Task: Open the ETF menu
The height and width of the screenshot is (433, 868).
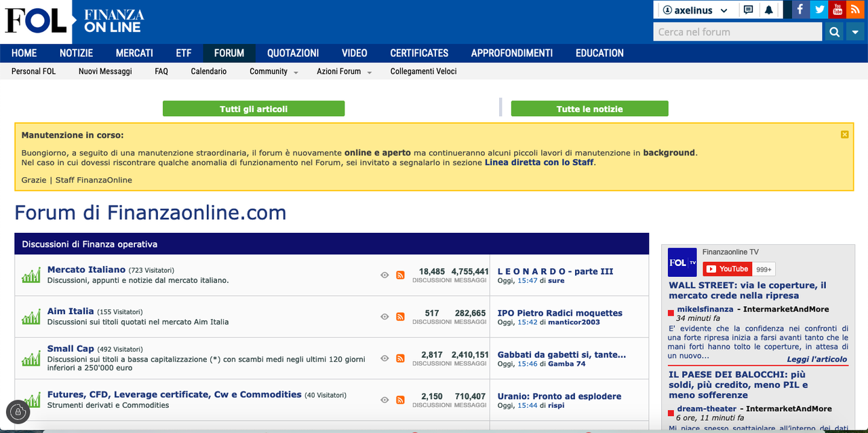Action: pos(184,53)
